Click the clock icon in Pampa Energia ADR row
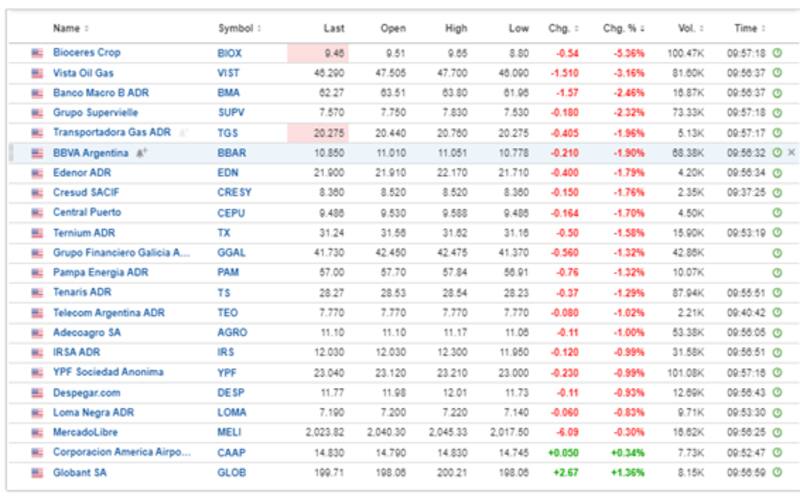The width and height of the screenshot is (800, 497). pos(777,273)
